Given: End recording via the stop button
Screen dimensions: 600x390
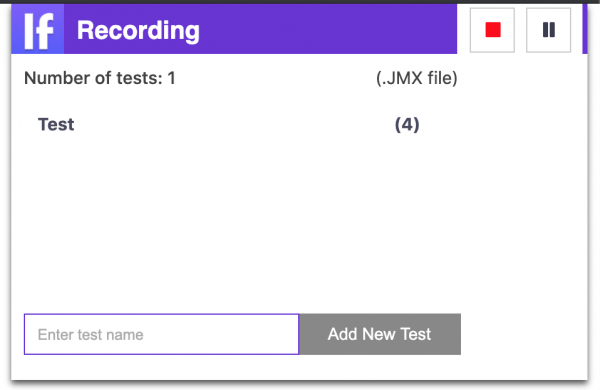Looking at the screenshot, I should 492,30.
